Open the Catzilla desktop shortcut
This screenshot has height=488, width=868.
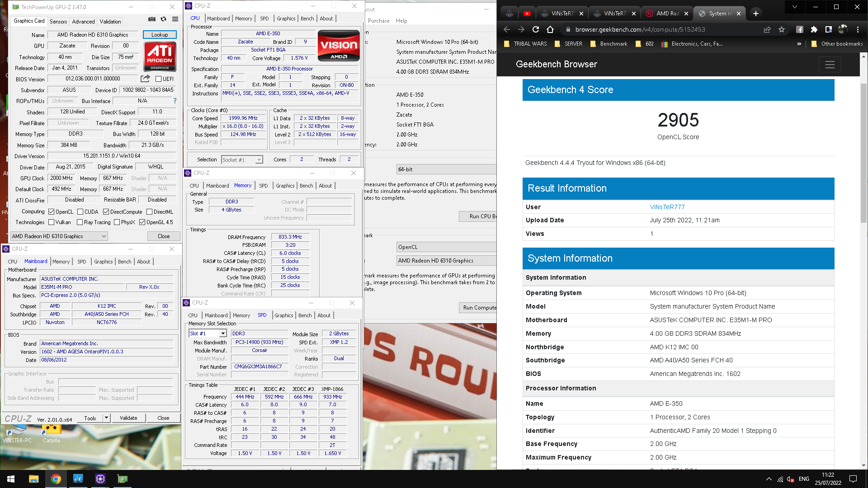(52, 434)
